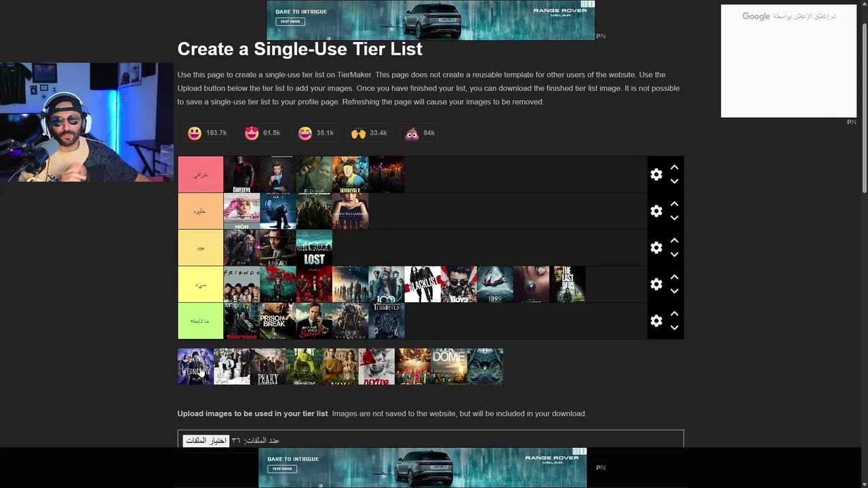The width and height of the screenshot is (868, 488).
Task: Select the Game of Thrones poster
Action: 387,321
